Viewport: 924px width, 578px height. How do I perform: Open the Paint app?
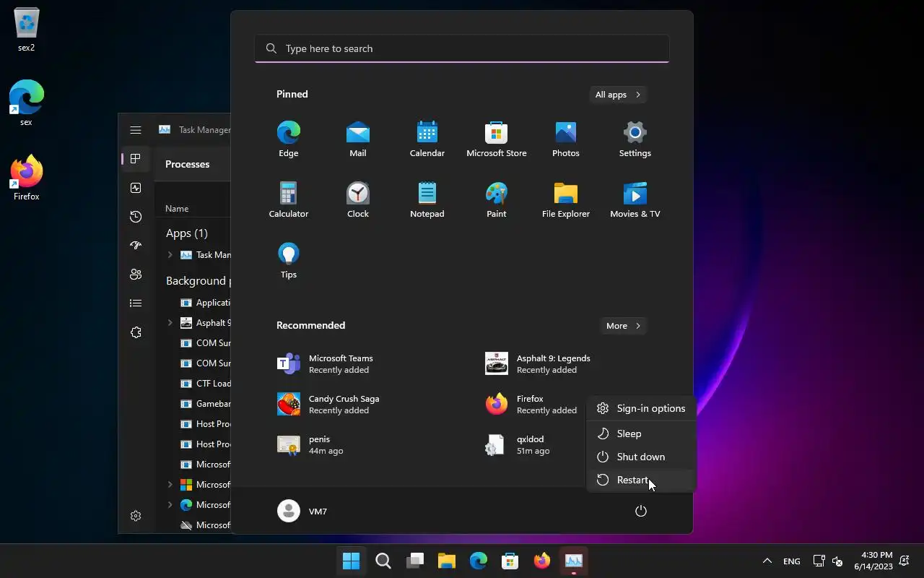pos(496,200)
